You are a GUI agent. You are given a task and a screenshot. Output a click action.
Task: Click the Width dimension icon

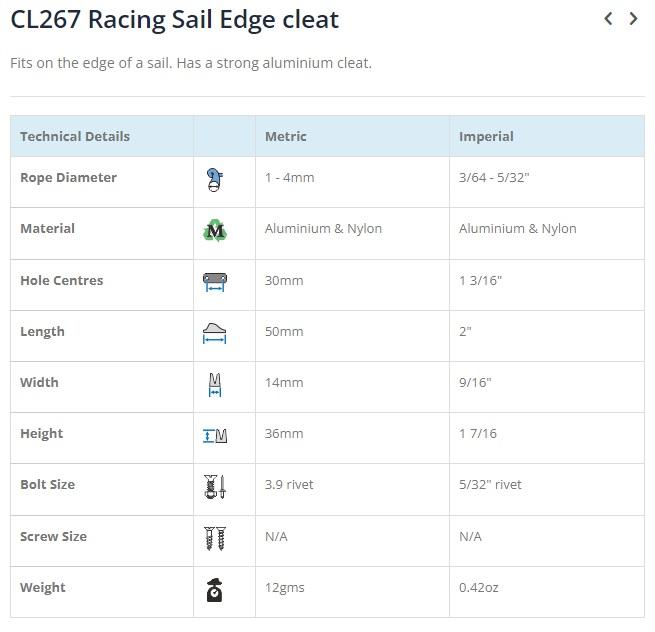[x=214, y=384]
